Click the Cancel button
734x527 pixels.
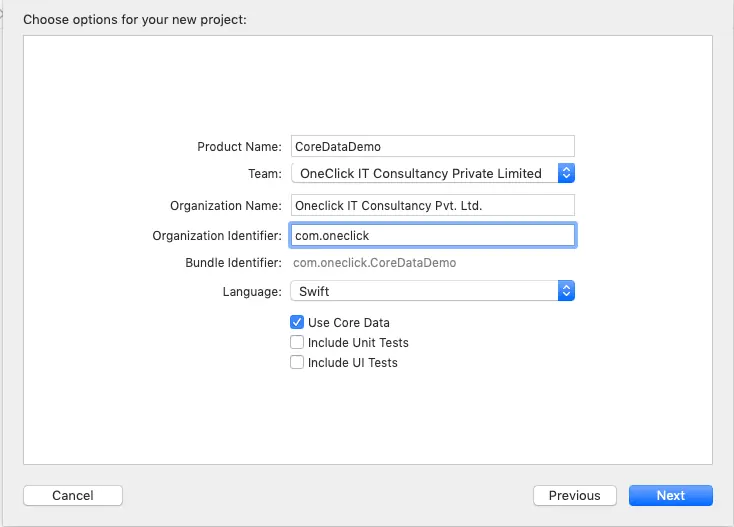[x=73, y=495]
